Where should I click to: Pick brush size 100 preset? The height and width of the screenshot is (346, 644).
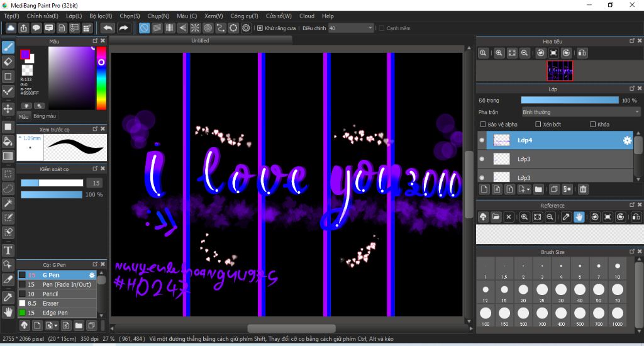point(486,316)
